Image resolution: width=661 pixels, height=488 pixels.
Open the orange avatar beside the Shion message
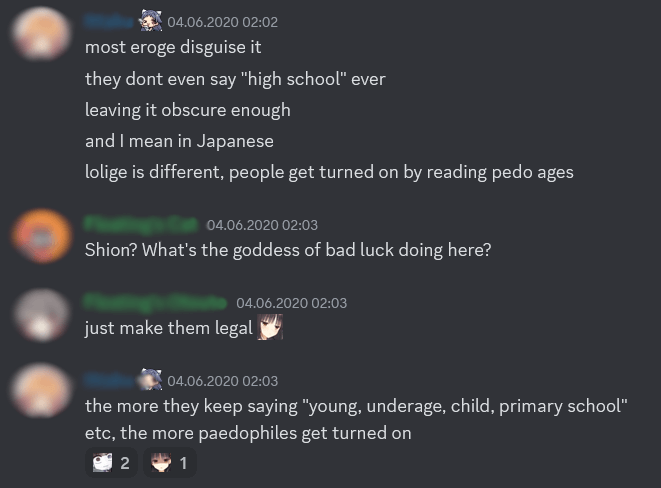[41, 236]
